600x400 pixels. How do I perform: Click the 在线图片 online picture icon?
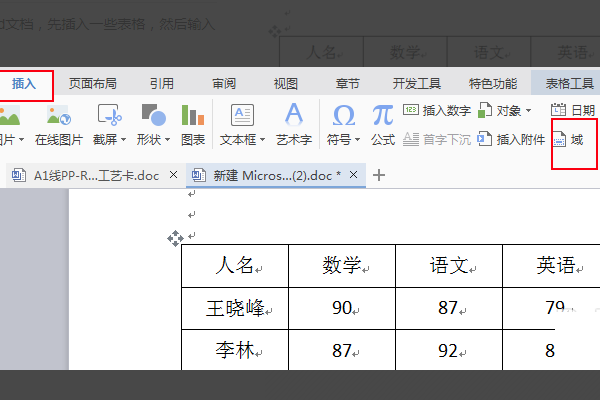pos(59,116)
